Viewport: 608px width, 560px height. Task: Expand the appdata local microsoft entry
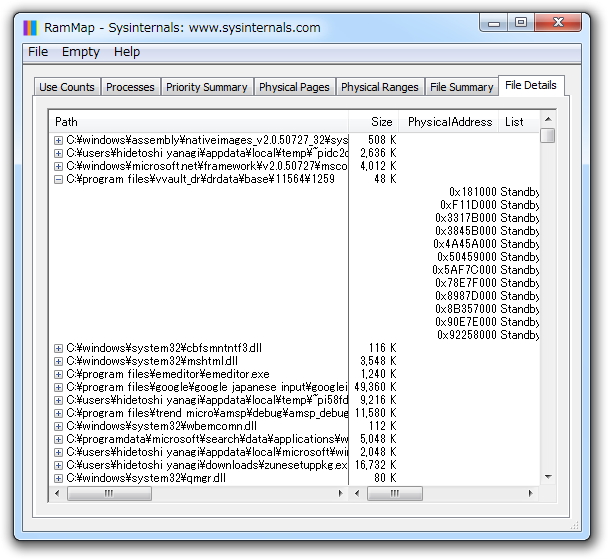[58, 452]
